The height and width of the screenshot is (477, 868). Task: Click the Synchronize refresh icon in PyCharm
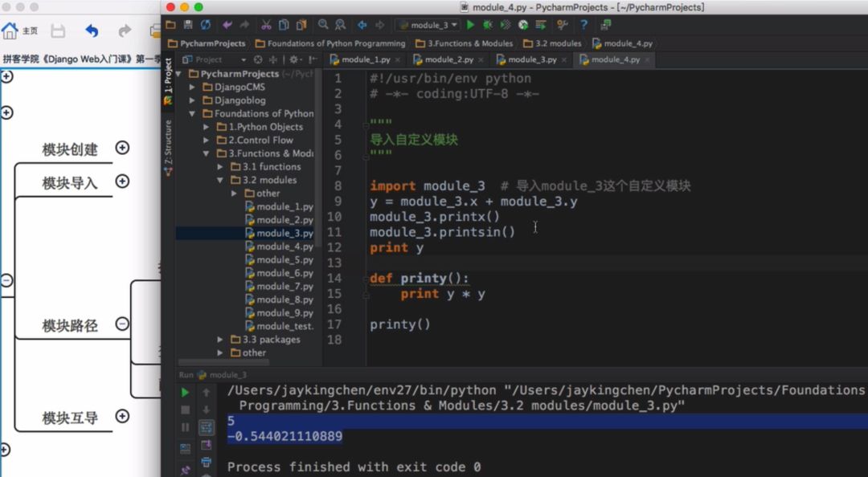pyautogui.click(x=206, y=25)
